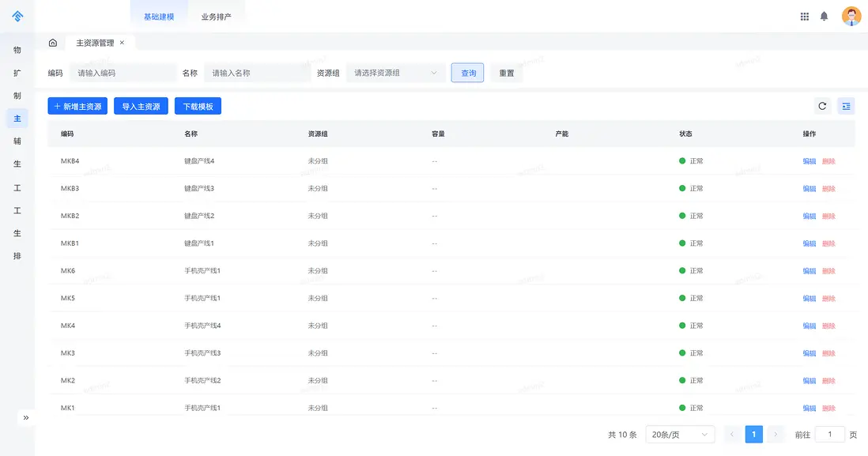Click the 手机壳产线3 name cell
The image size is (868, 456).
coord(202,353)
